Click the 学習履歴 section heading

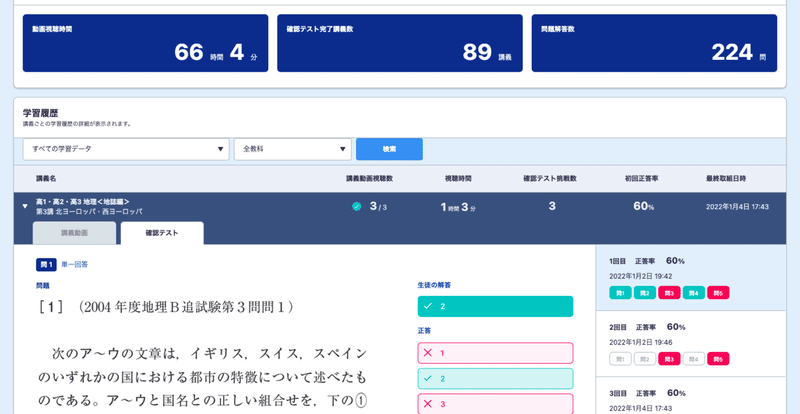[x=40, y=113]
